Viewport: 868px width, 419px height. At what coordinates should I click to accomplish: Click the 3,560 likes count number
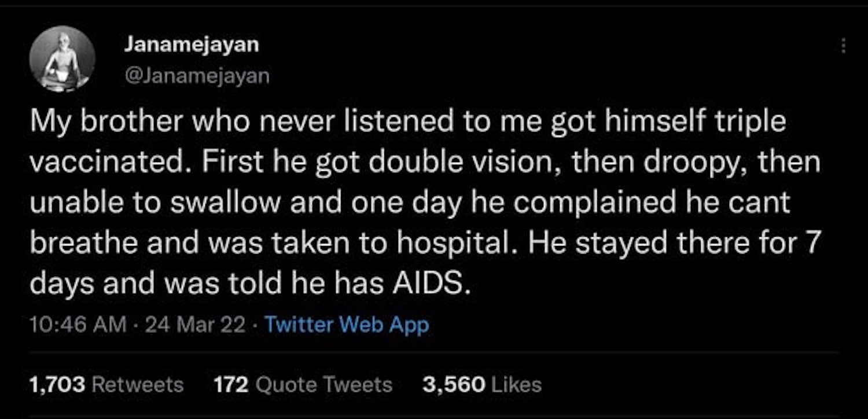(x=454, y=384)
